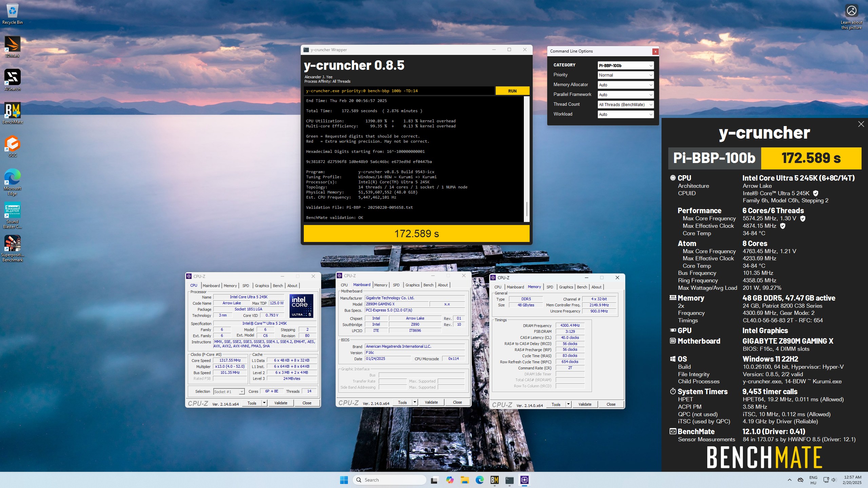Select CPU tab in CPU-Z Memory window
This screenshot has height=488, width=868.
coord(498,287)
